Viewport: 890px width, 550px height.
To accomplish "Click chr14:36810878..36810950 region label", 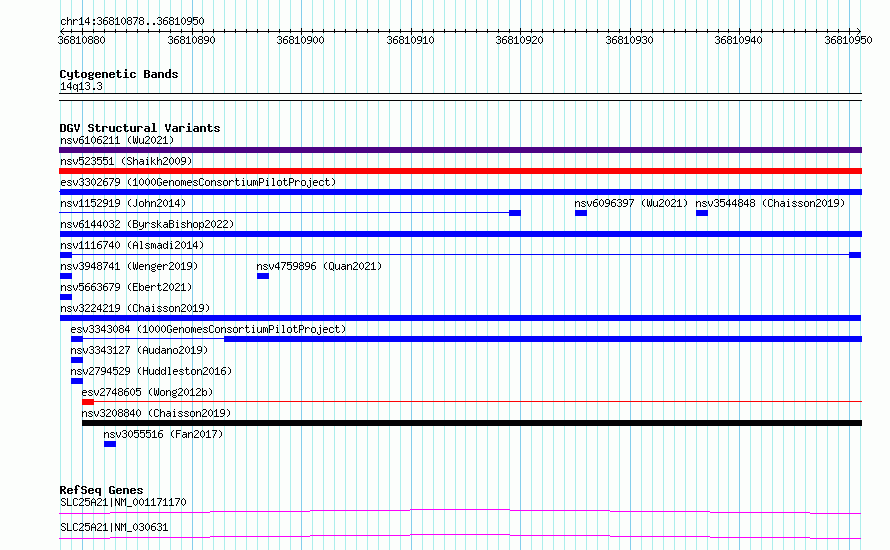I will pos(132,21).
